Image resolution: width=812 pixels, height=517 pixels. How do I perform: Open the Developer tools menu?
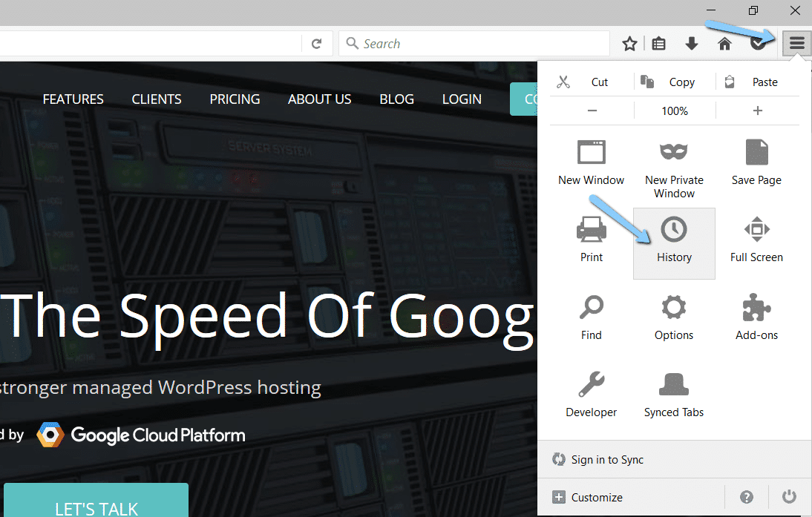pos(591,393)
